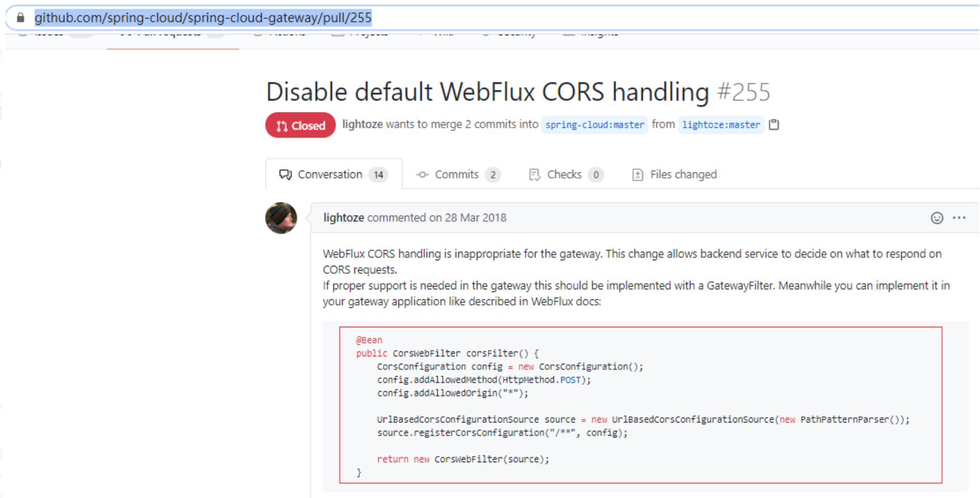Screen dimensions: 980x498
Task: Switch to the Commits tab
Action: pos(458,175)
